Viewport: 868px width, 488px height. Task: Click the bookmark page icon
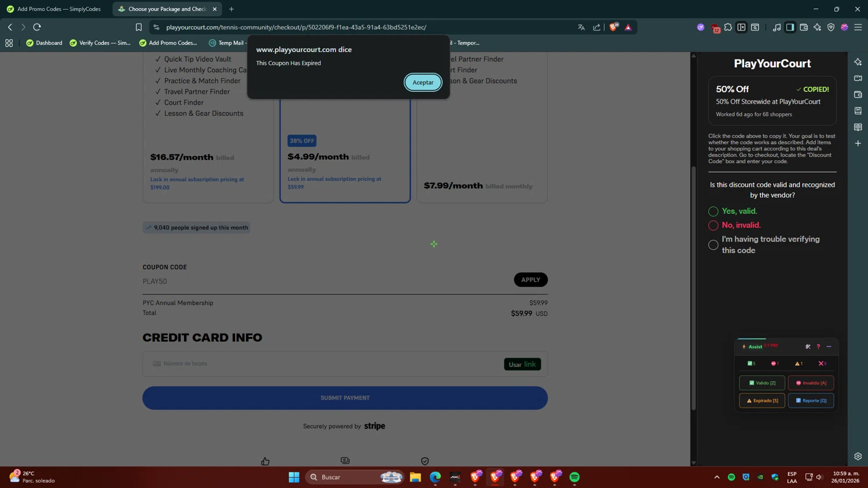pos(139,27)
